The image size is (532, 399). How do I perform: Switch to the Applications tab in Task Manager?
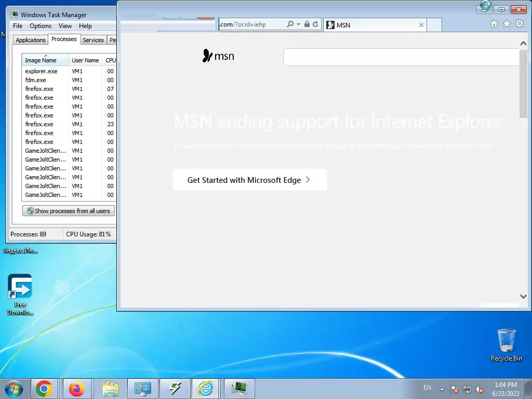point(31,40)
